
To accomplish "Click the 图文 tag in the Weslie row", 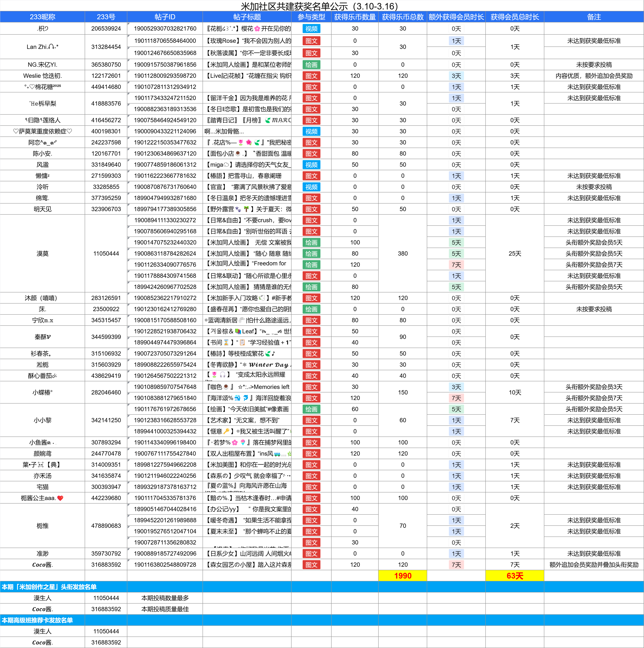I will (311, 76).
